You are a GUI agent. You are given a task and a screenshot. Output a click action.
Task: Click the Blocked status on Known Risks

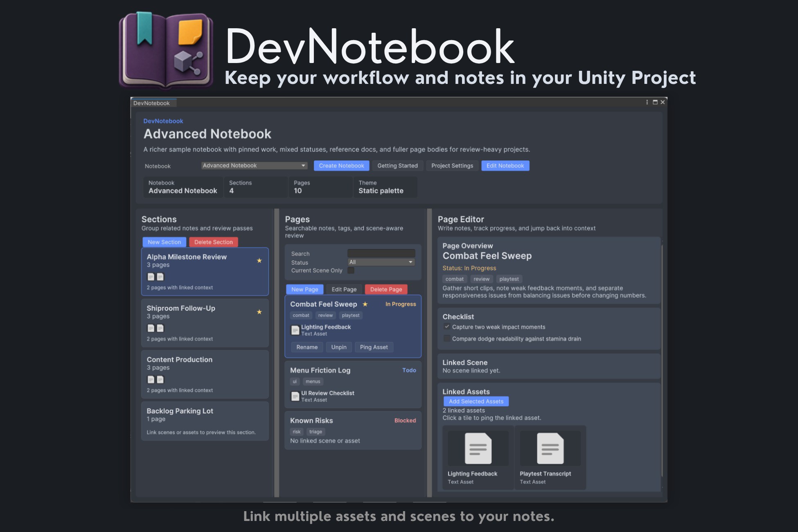(x=405, y=421)
